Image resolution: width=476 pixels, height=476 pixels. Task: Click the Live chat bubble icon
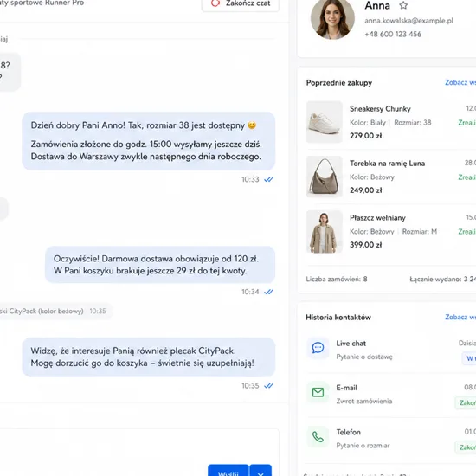(318, 348)
